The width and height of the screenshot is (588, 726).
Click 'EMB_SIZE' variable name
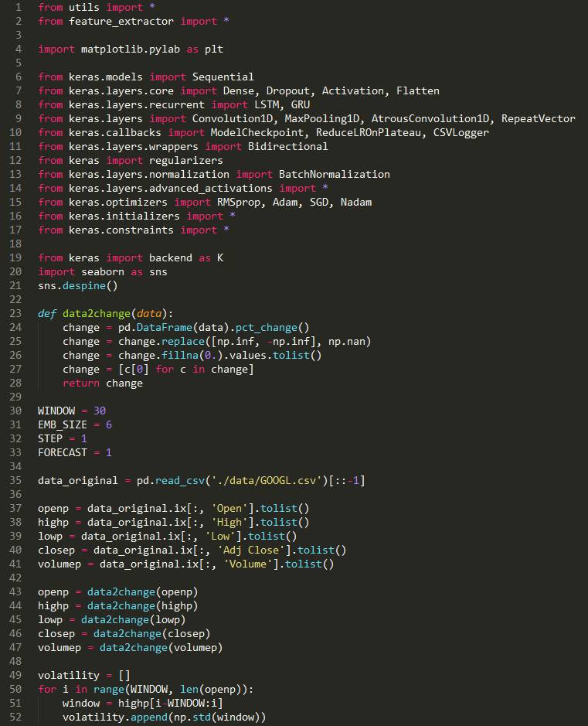63,425
